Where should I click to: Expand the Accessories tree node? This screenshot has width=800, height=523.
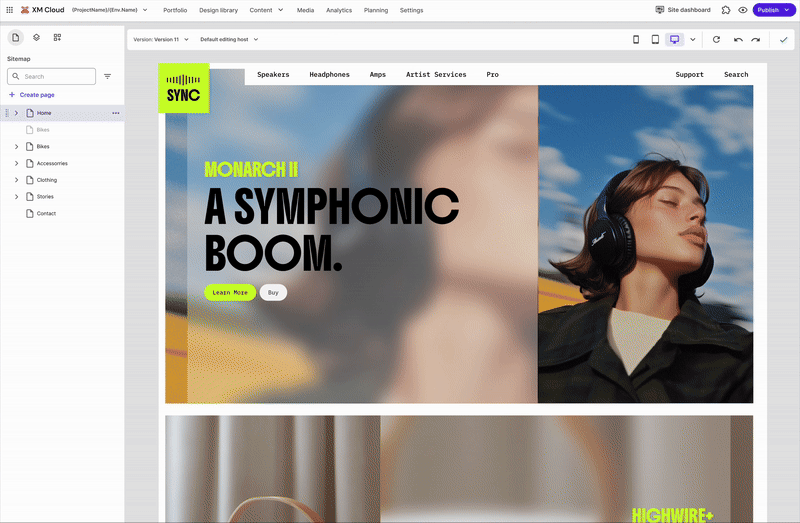tap(16, 163)
